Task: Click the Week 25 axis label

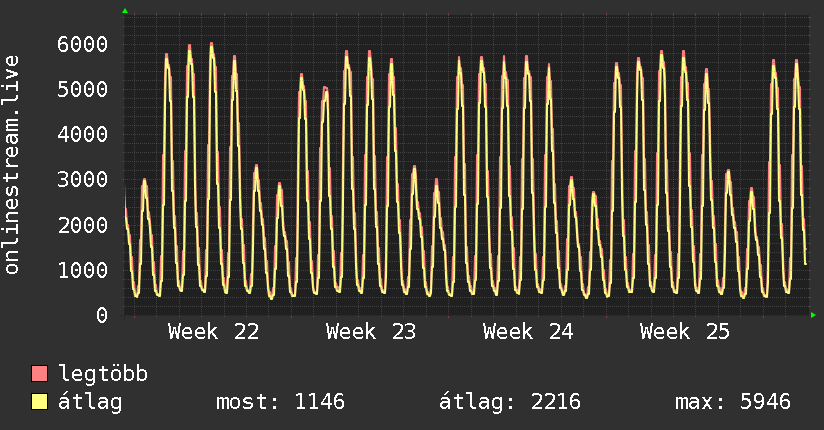Action: [685, 332]
